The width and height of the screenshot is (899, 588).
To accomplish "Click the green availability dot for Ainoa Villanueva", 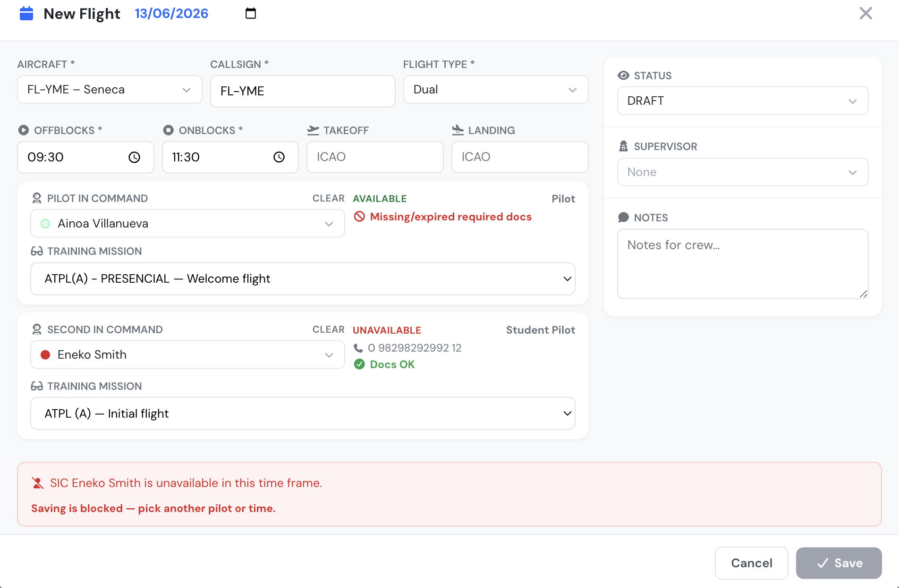I will [x=45, y=224].
